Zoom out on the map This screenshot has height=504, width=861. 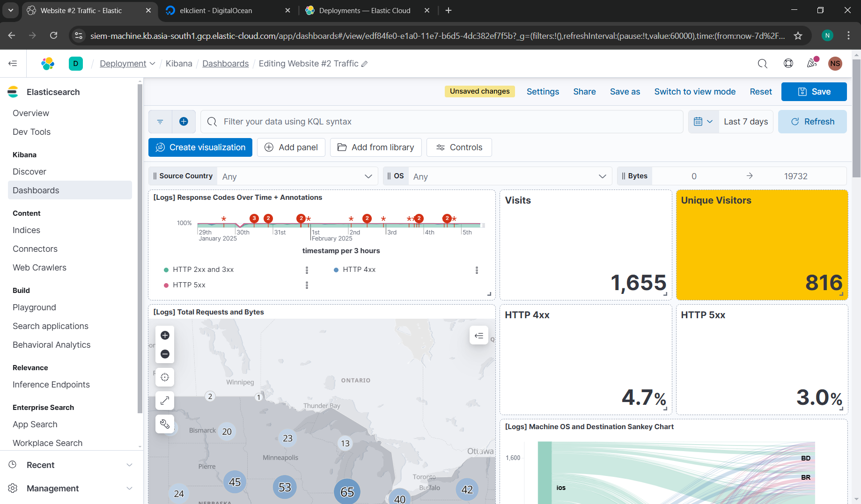[165, 354]
